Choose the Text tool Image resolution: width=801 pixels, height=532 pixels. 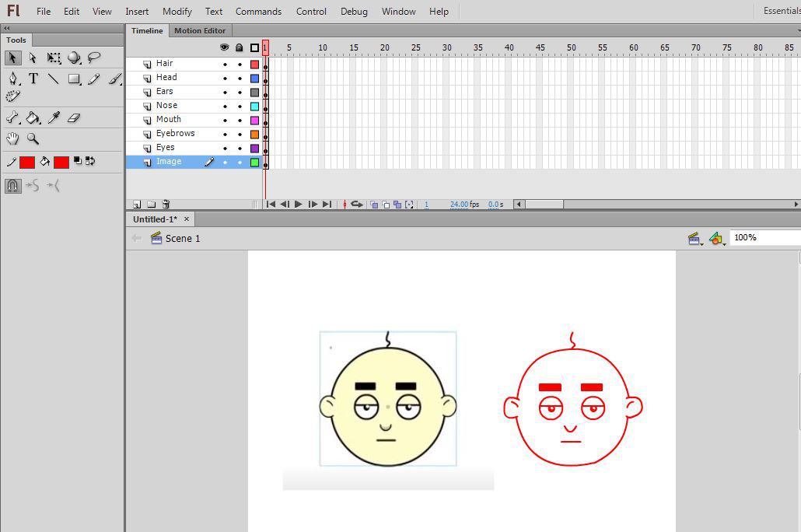coord(33,79)
